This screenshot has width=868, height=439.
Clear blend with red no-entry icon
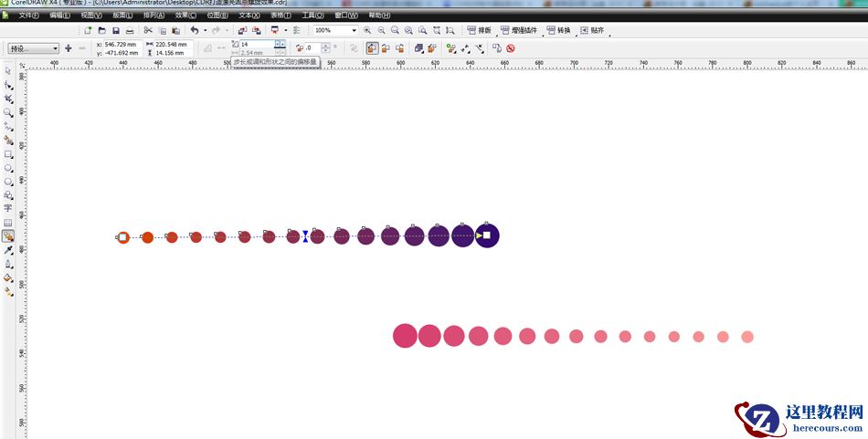point(511,48)
